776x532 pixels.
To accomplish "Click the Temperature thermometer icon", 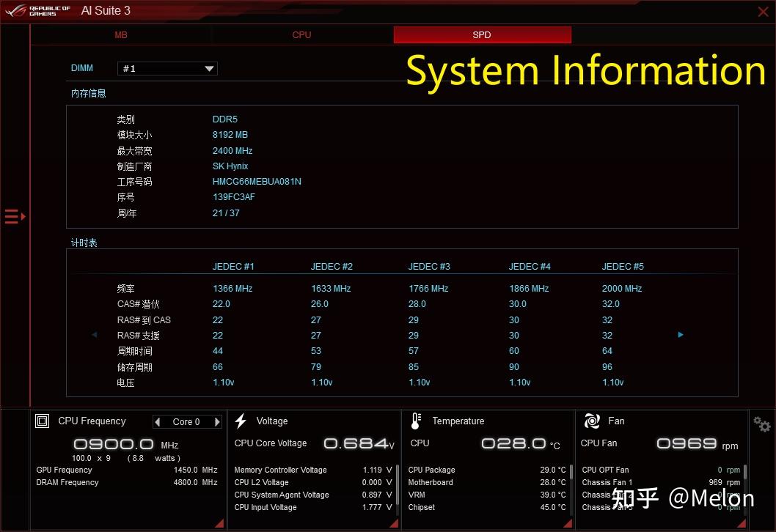I will pyautogui.click(x=417, y=421).
